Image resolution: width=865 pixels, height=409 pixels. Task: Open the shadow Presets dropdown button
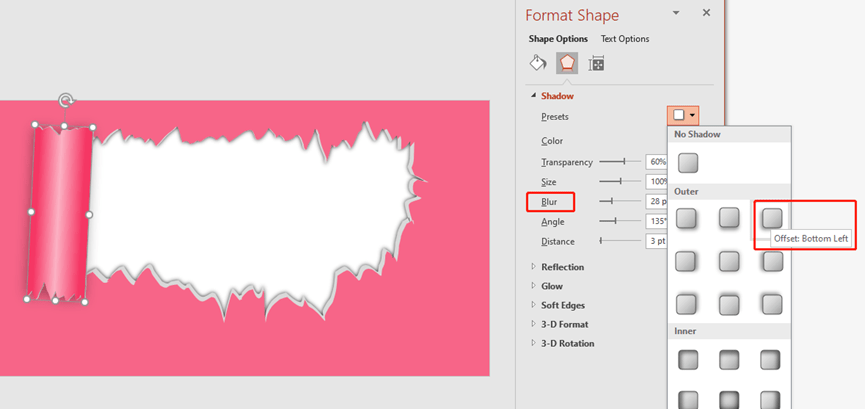683,115
